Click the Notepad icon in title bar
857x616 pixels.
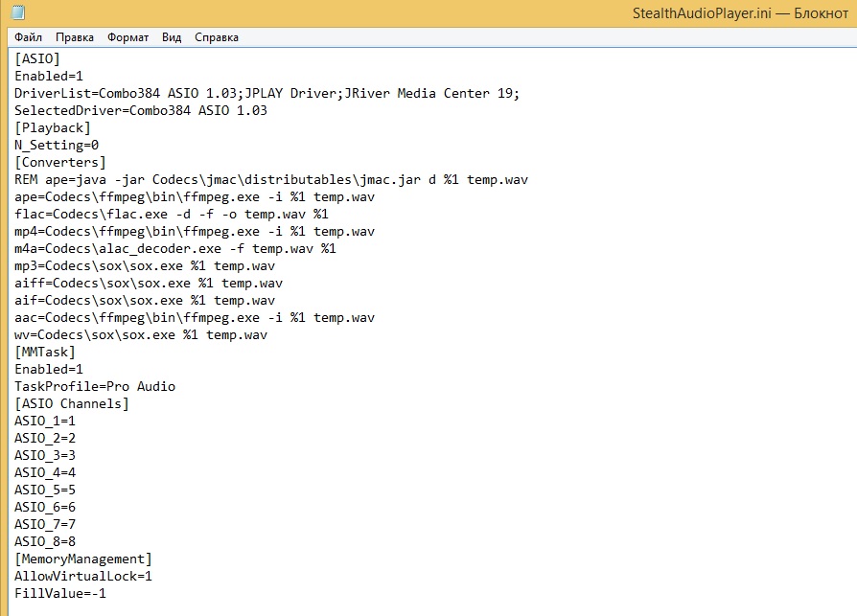pos(18,12)
